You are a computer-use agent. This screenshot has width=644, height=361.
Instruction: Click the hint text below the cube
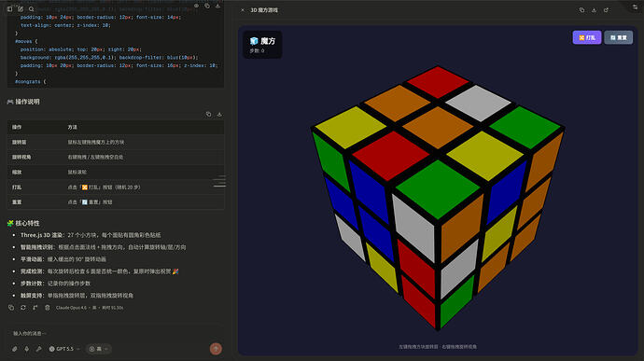coord(438,347)
